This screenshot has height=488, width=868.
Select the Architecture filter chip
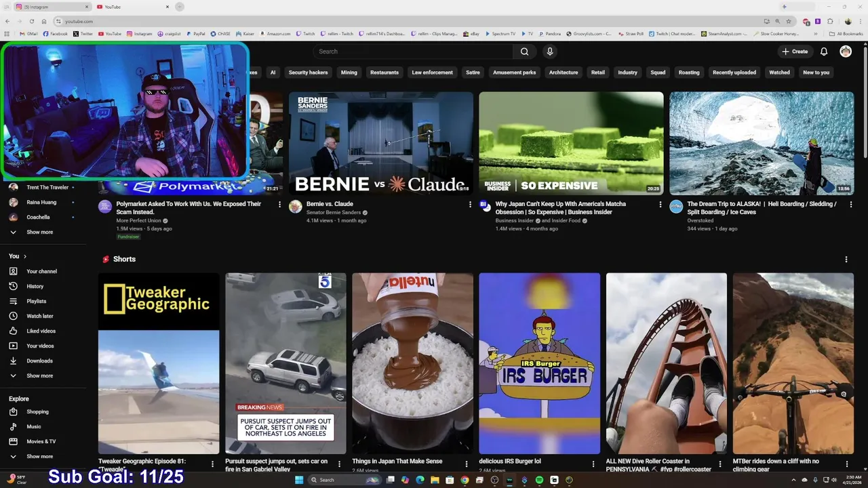click(564, 73)
